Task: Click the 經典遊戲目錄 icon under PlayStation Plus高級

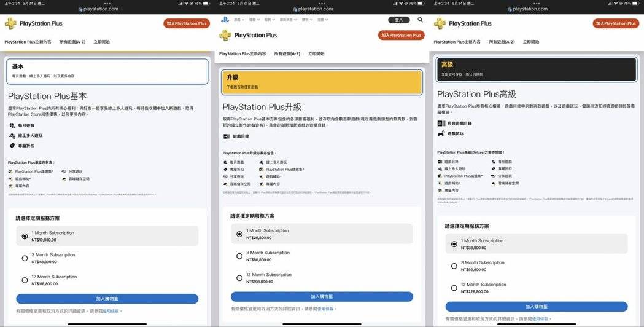Action: pyautogui.click(x=441, y=124)
